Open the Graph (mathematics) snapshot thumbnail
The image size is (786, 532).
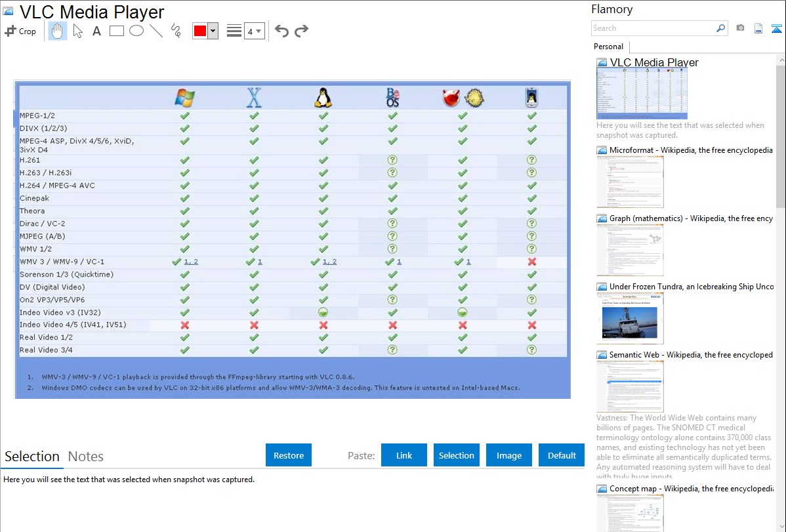[x=630, y=250]
